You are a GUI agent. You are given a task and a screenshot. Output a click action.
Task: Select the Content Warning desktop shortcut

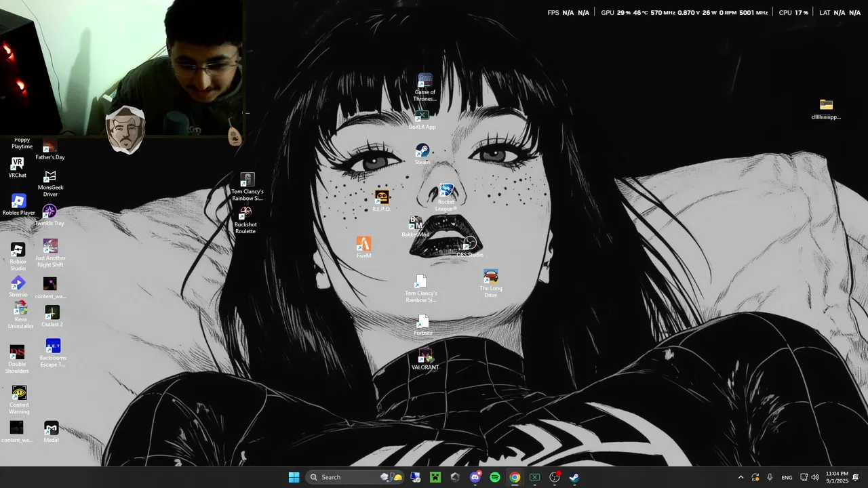pyautogui.click(x=19, y=400)
